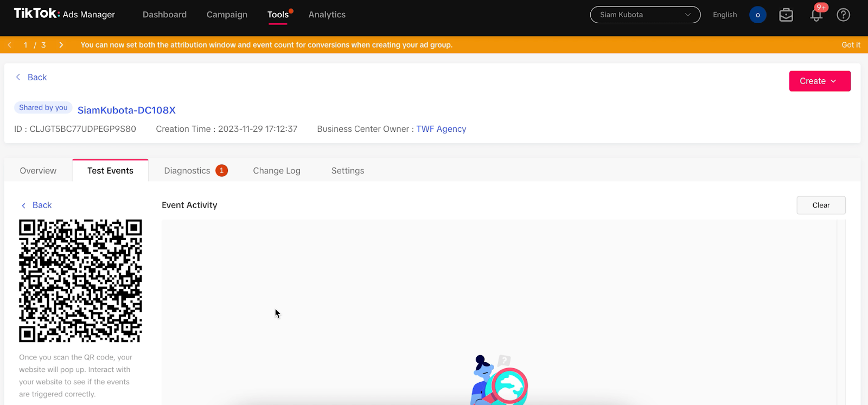Viewport: 868px width, 405px height.
Task: Switch to the Change Log tab
Action: click(x=277, y=170)
